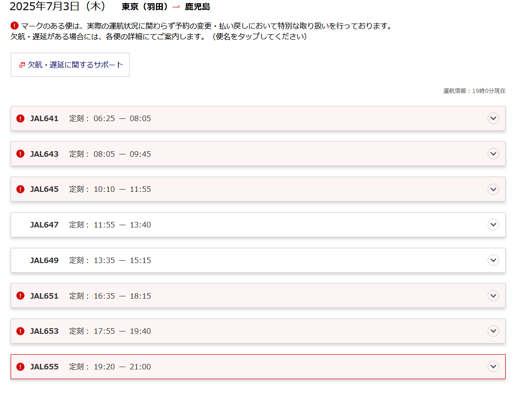Click the schedule 11:55 — 13:40

coord(122,225)
